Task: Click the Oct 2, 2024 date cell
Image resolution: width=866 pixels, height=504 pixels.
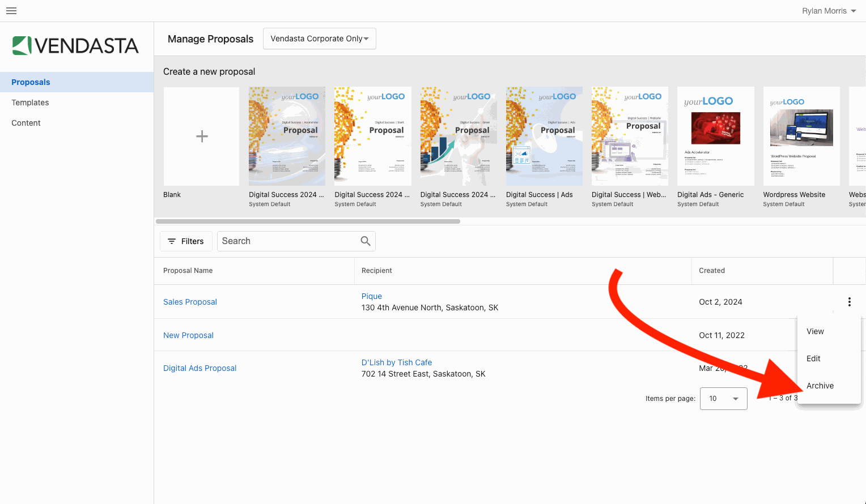Action: point(720,302)
